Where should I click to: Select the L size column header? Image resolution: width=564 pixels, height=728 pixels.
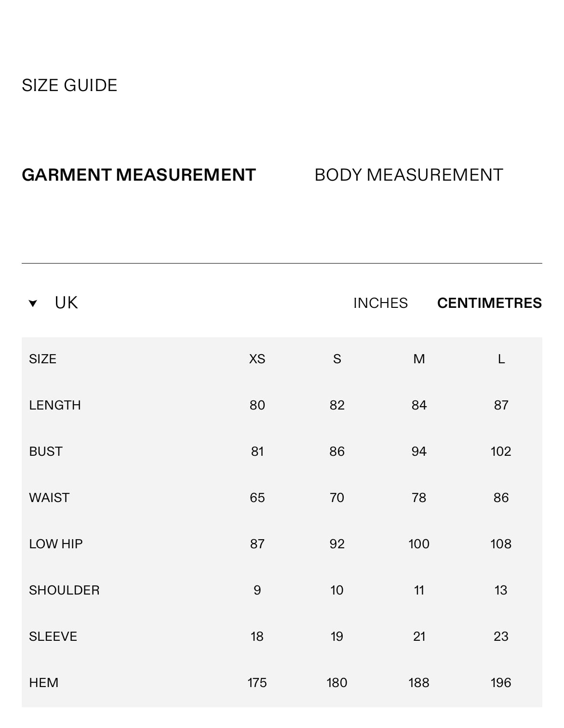coord(501,359)
